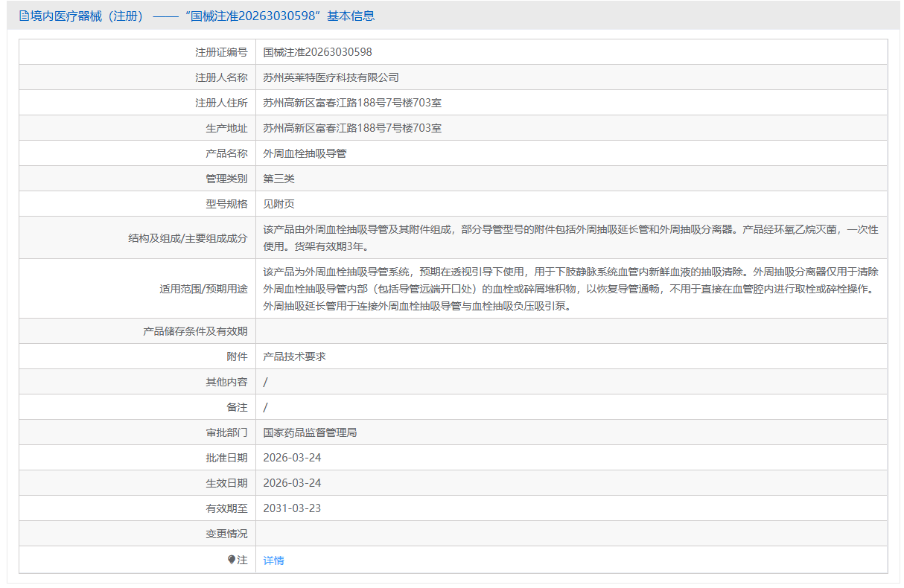The height and width of the screenshot is (588, 904).
Task: Click the 产品名称 label
Action: coord(226,153)
